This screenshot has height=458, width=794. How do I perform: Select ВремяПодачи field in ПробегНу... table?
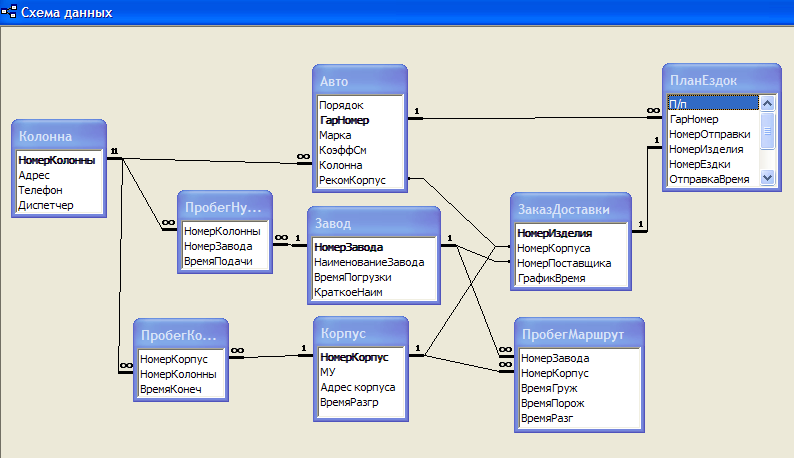point(225,261)
